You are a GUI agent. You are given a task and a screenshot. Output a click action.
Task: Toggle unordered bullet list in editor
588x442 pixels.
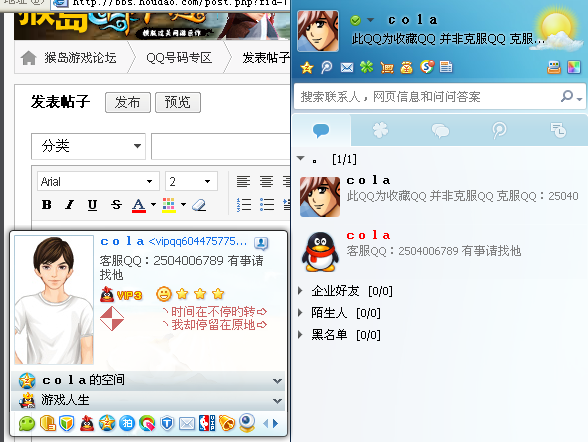coord(267,205)
